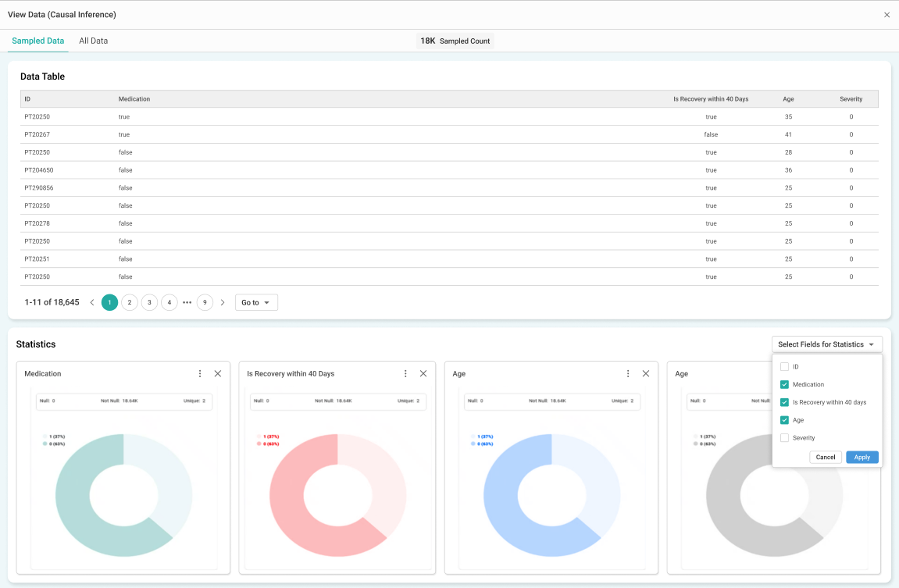
Task: Go to previous page of data table
Action: [x=92, y=302]
